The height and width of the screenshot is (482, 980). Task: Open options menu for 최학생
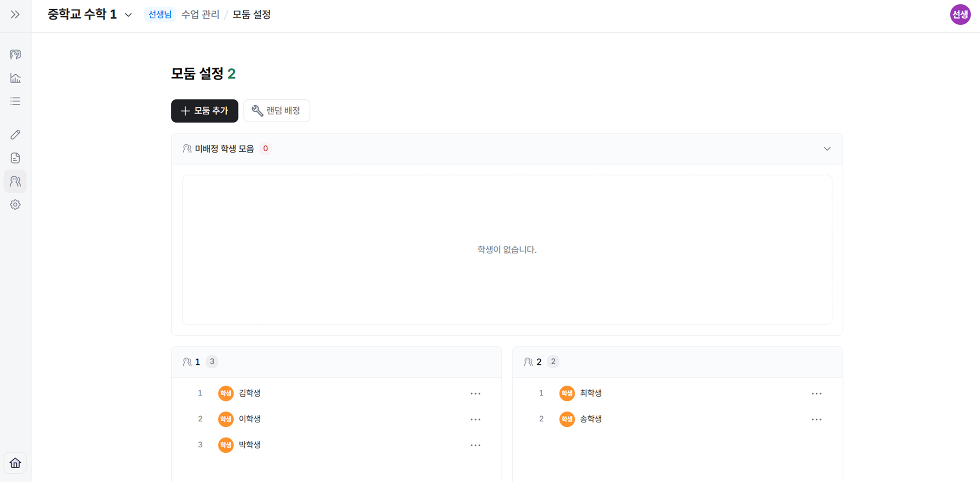[x=816, y=393]
